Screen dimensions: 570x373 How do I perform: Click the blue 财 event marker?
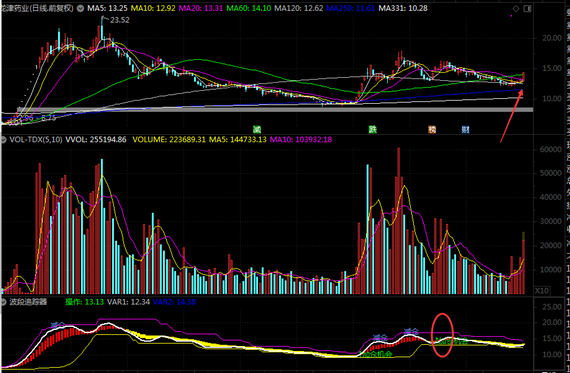point(465,129)
